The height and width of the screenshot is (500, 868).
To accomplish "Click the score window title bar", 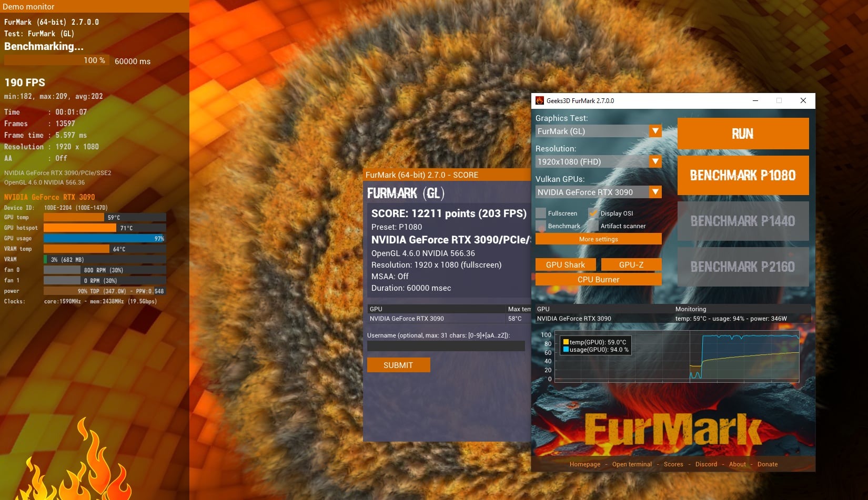I will [447, 175].
